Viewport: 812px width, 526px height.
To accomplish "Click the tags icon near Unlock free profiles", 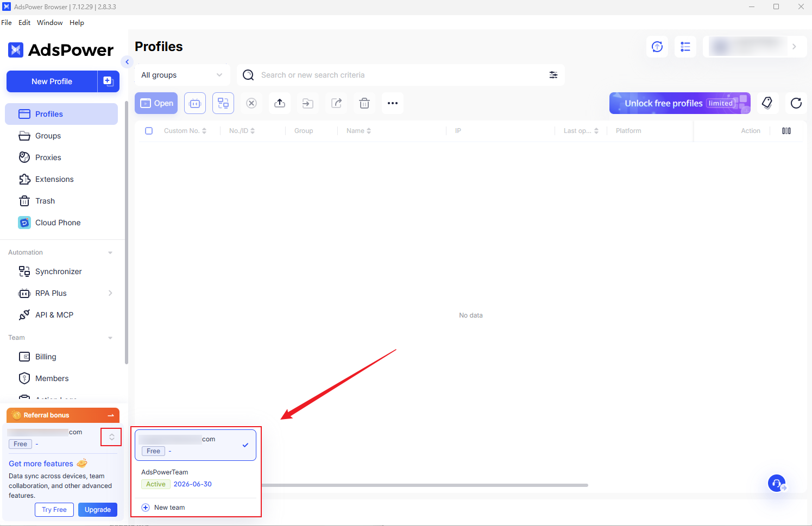I will [x=768, y=103].
